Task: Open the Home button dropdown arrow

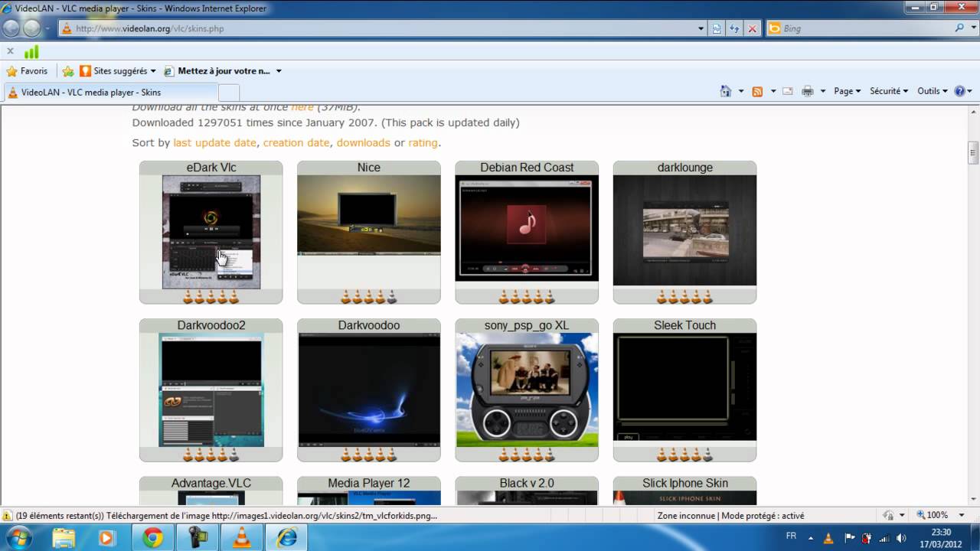Action: click(x=740, y=91)
